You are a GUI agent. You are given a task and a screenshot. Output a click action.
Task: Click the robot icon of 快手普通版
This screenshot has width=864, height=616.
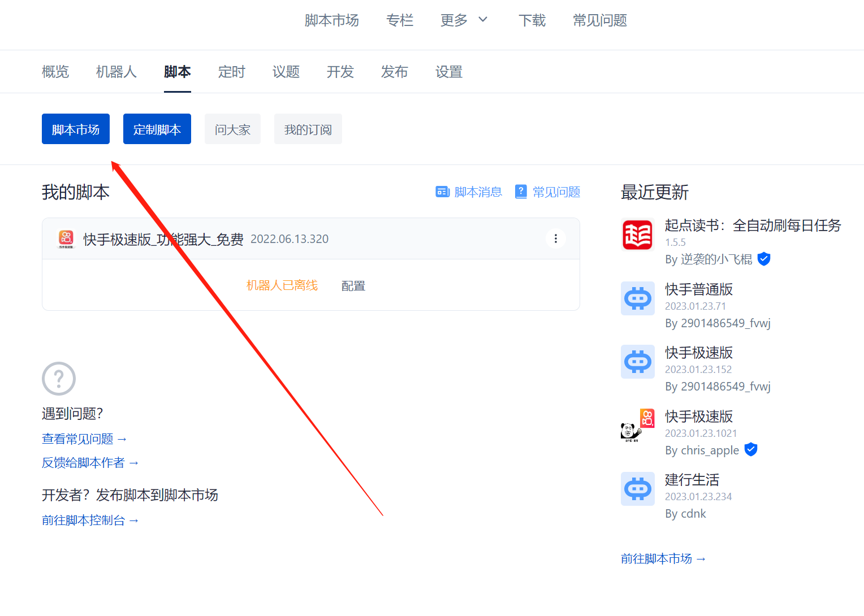[638, 298]
